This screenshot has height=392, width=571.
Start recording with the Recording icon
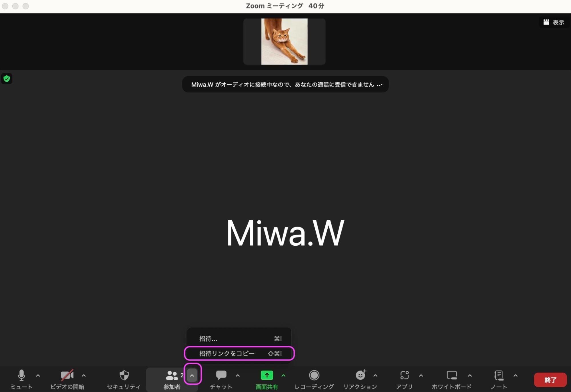[314, 375]
